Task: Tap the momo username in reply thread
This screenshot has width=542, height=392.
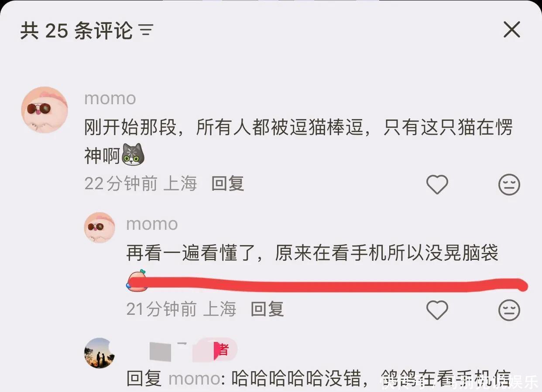Action: tap(152, 224)
